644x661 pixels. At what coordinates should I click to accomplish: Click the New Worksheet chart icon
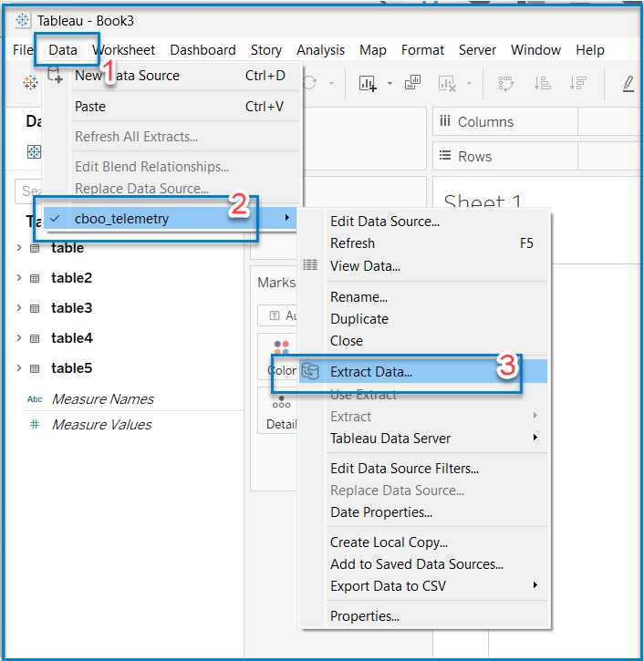tap(368, 83)
